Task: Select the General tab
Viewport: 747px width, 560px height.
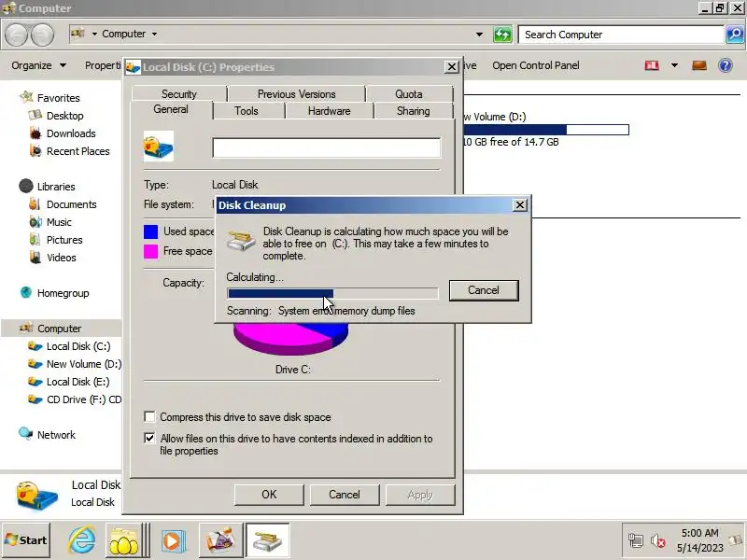Action: pos(171,109)
